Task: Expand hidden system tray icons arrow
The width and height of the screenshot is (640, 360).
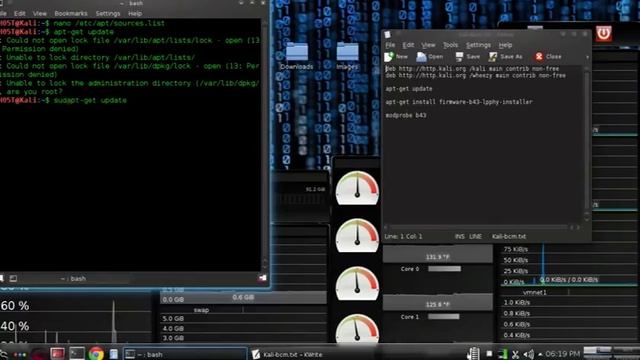Action: point(540,354)
